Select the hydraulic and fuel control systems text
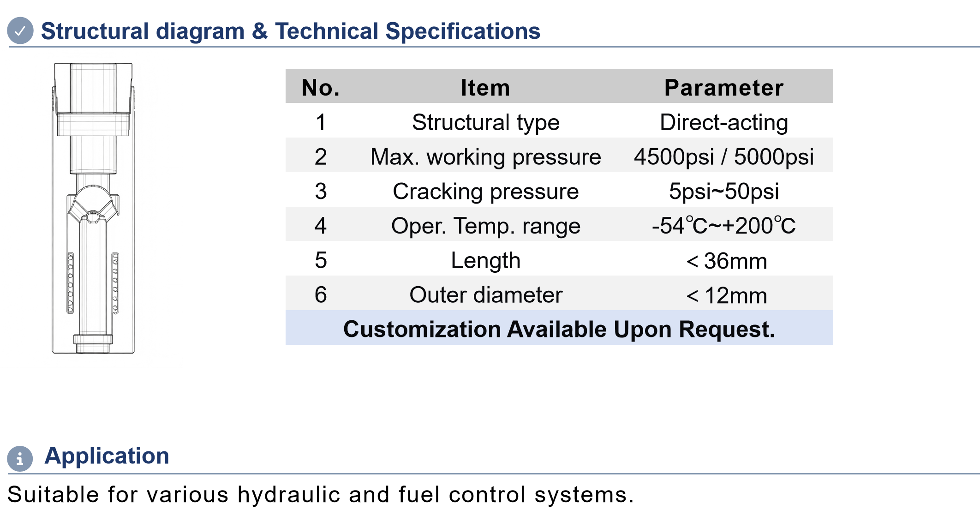Viewport: 980px width, 522px height. [x=433, y=495]
